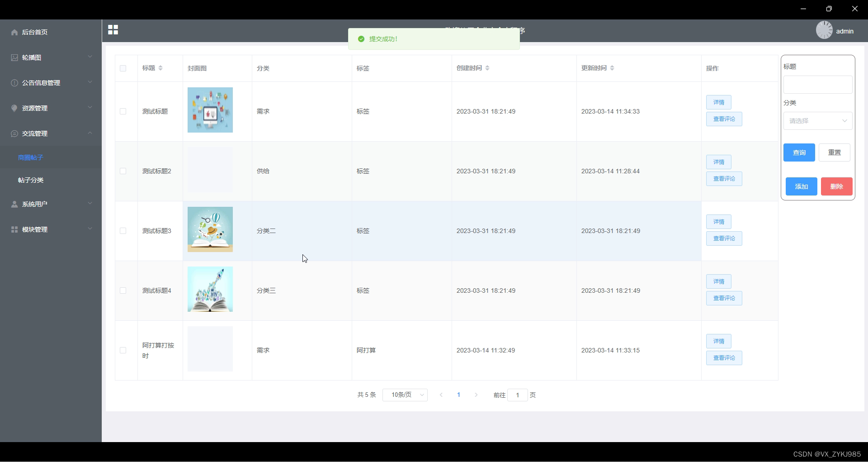Open cover thumbnail of row 测试标题4
The width and height of the screenshot is (868, 462).
tap(210, 289)
